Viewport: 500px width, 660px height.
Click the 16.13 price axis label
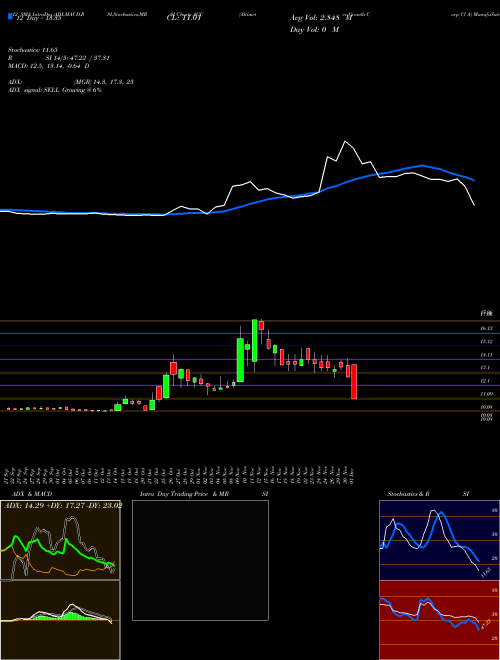click(x=486, y=328)
